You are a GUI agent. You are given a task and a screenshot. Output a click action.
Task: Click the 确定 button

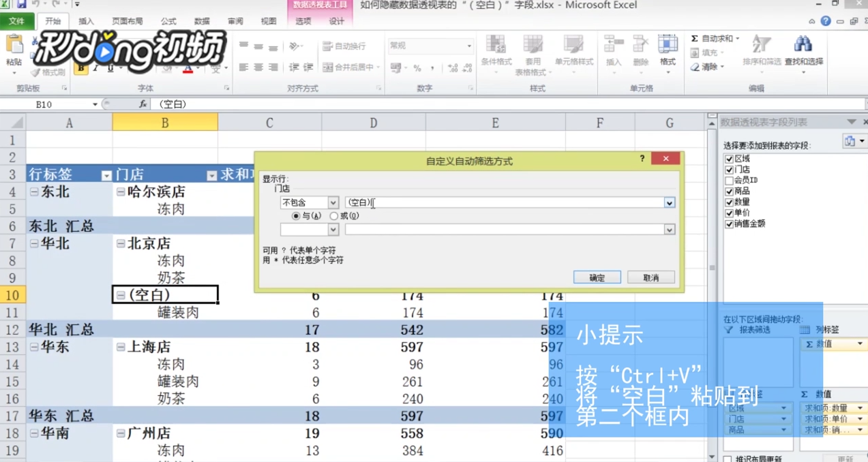point(597,277)
